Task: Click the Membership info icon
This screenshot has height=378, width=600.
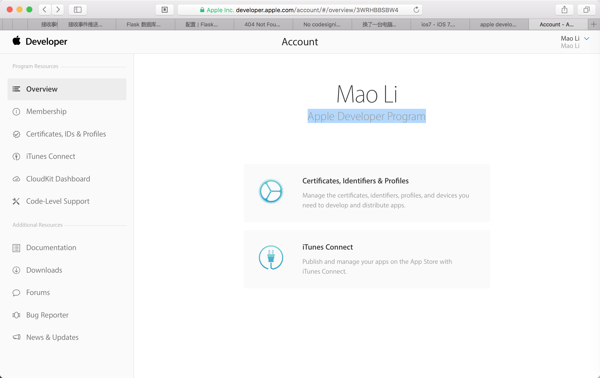Action: pyautogui.click(x=16, y=112)
